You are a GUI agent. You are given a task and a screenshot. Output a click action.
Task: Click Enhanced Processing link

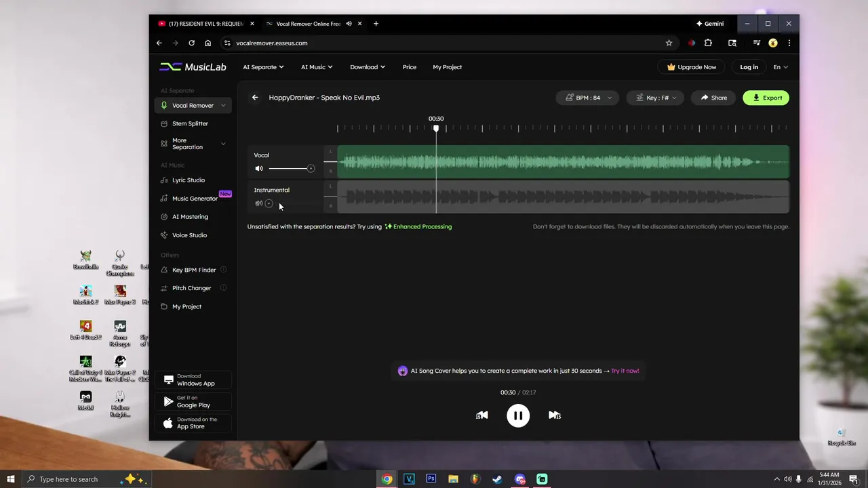[418, 226]
